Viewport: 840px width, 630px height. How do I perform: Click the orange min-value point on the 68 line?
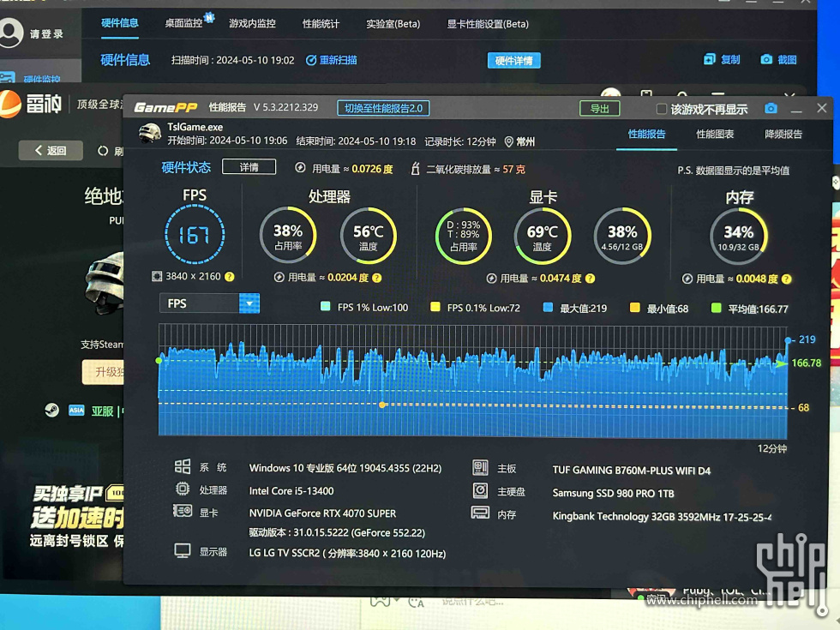382,405
